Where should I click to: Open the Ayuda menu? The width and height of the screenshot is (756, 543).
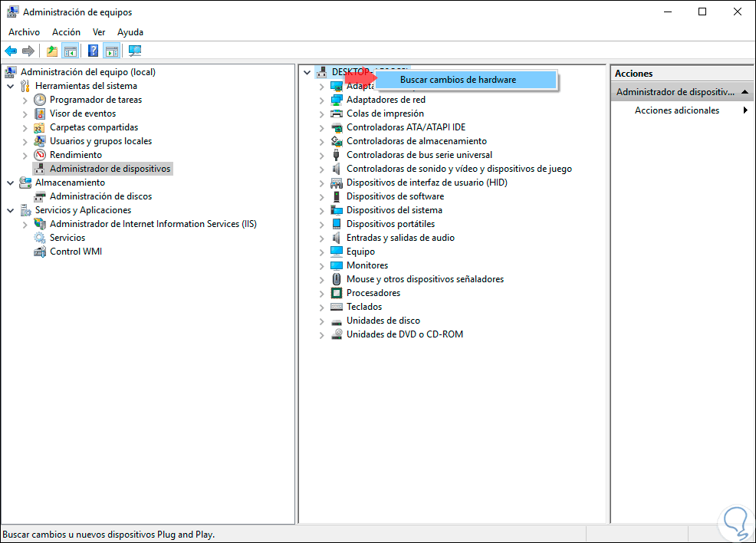click(130, 31)
